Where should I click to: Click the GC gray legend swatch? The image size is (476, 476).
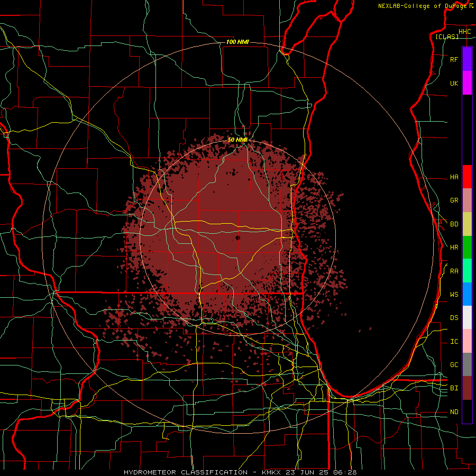467,364
